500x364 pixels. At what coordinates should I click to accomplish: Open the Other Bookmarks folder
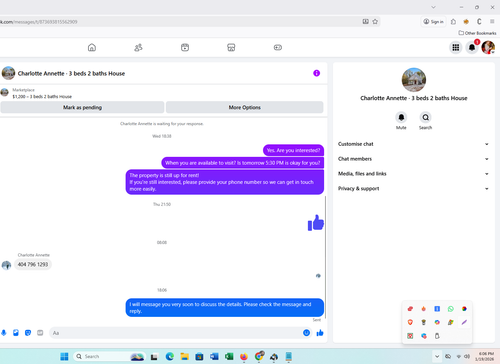point(477,33)
